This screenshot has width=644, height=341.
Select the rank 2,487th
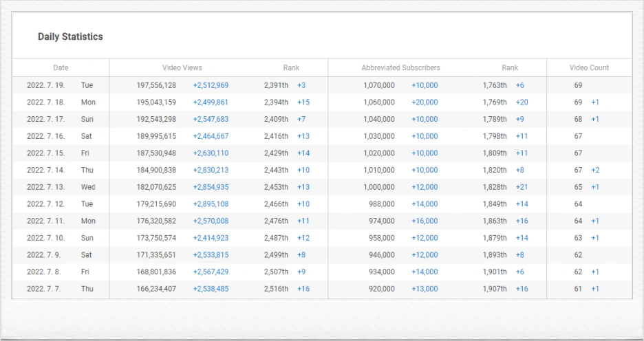(x=276, y=238)
